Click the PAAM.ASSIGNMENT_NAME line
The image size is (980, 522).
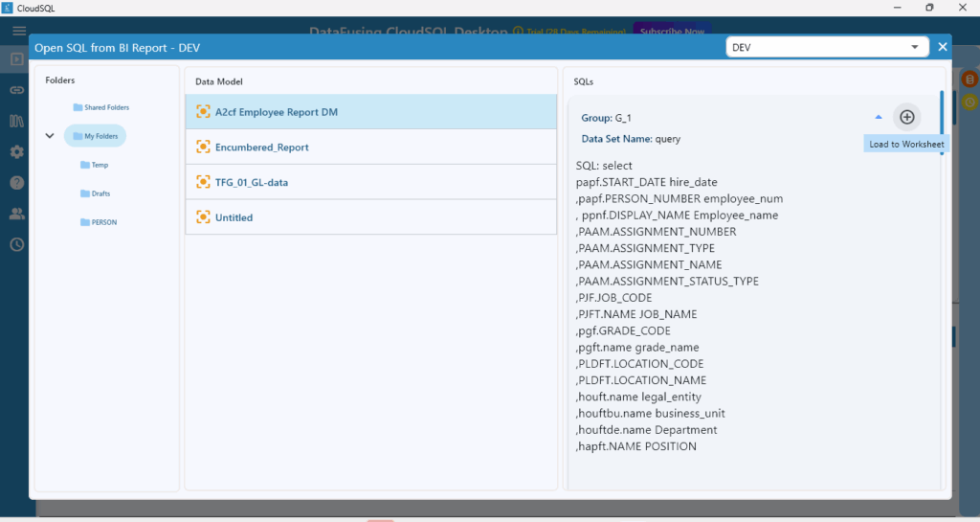pos(649,264)
